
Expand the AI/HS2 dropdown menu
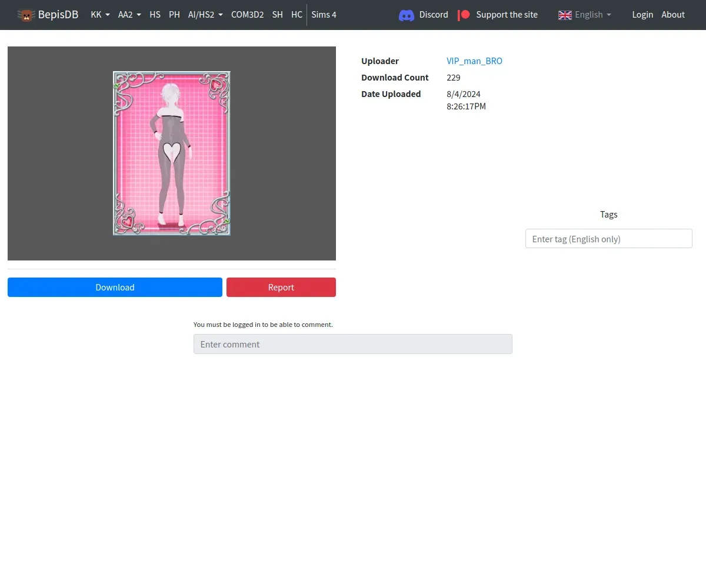[x=205, y=15]
